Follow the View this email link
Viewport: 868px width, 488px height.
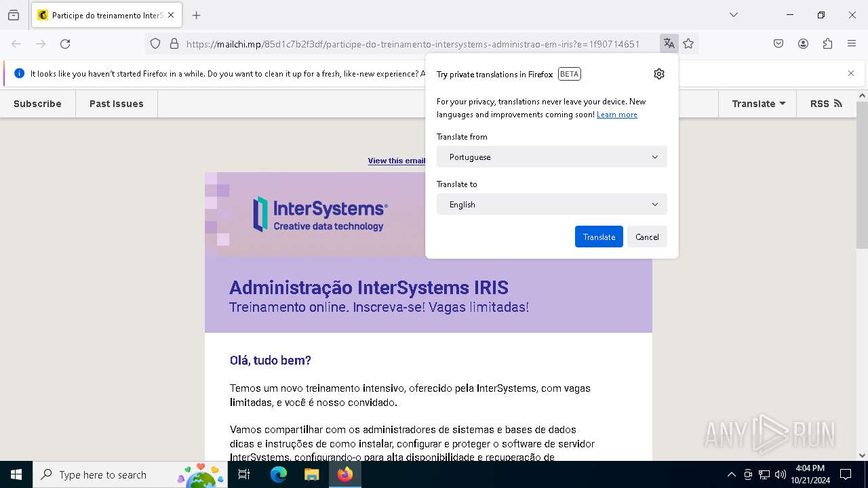pos(397,161)
